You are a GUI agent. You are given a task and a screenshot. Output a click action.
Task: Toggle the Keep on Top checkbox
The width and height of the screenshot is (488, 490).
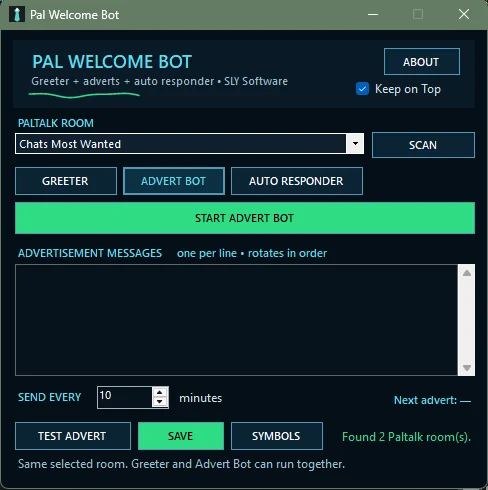pos(362,89)
